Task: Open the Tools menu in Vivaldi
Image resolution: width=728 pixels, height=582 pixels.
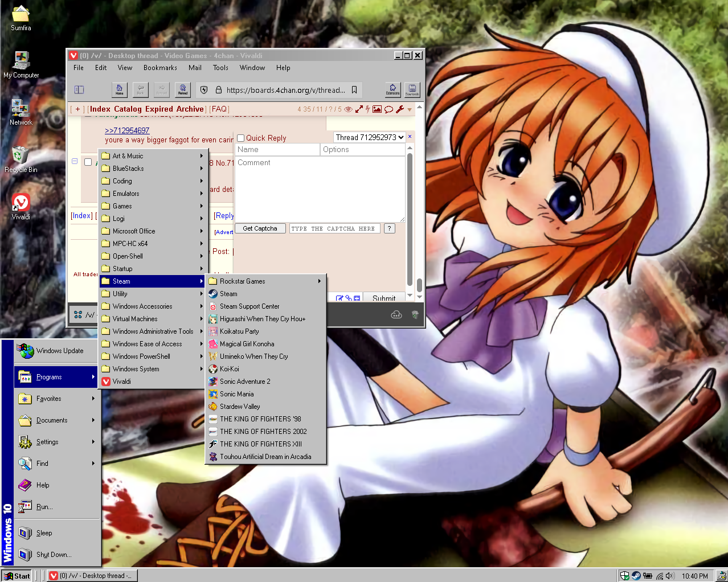Action: pos(220,68)
